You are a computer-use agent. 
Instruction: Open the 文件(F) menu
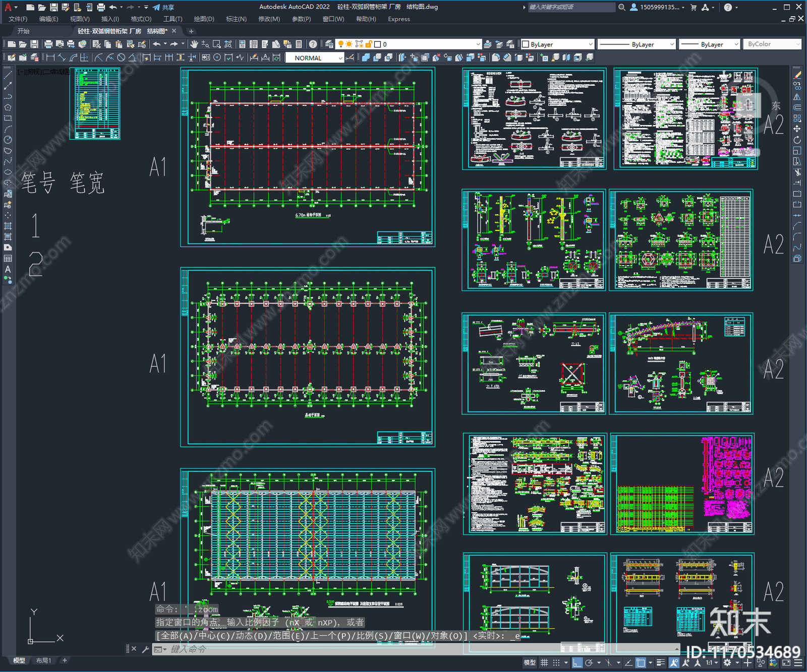(x=18, y=19)
